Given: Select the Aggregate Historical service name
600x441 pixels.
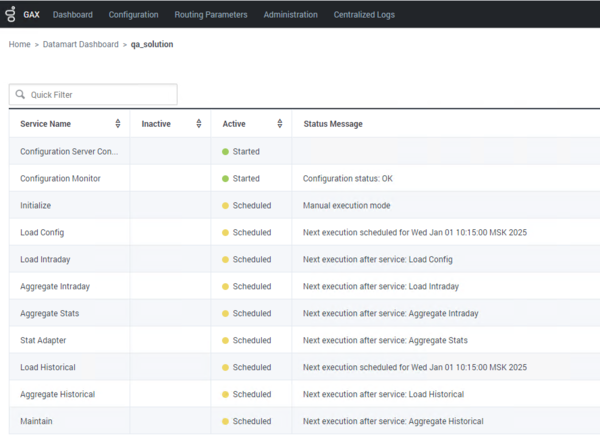Looking at the screenshot, I should 58,394.
